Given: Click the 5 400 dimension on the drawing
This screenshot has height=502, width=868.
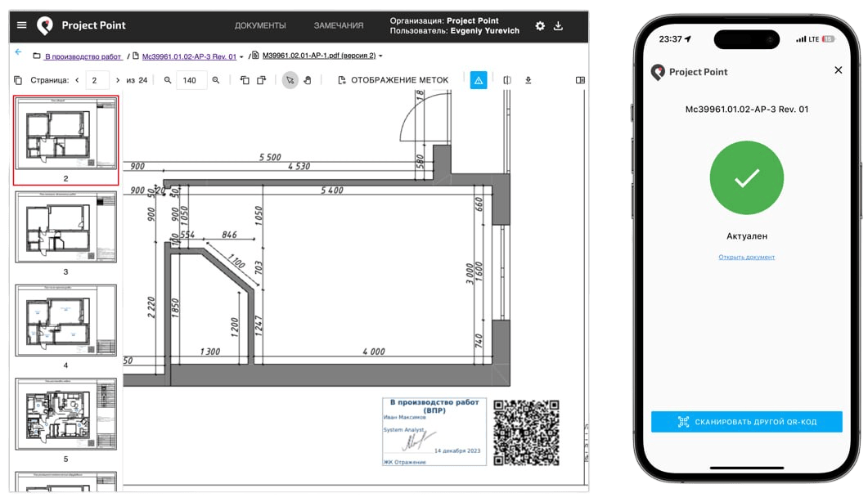Looking at the screenshot, I should [332, 190].
